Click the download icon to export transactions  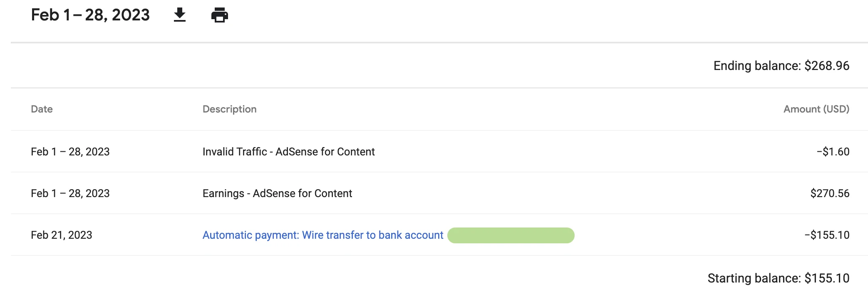point(180,15)
